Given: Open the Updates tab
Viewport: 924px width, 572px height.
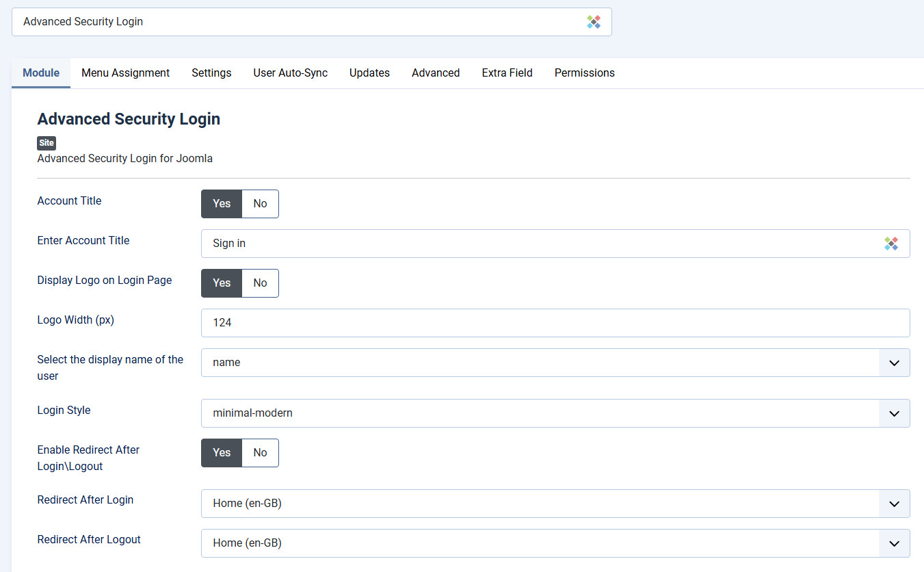Looking at the screenshot, I should click(369, 73).
